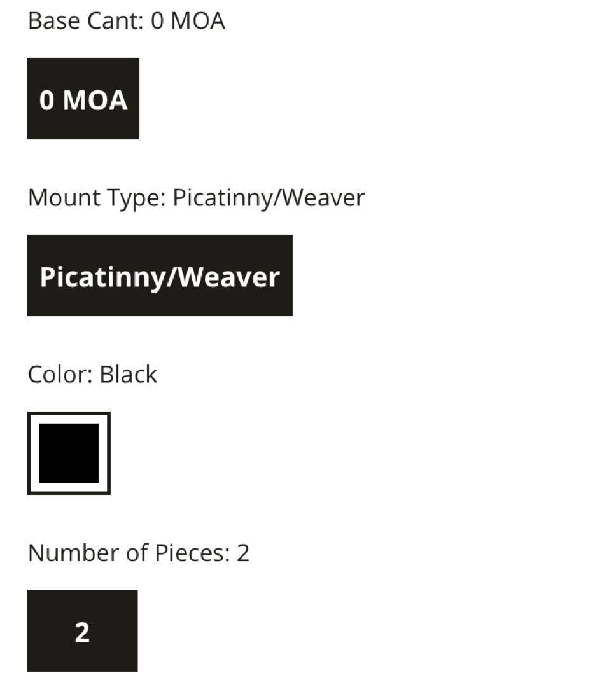Click the "Number of Pieces: 2" label

pos(138,553)
